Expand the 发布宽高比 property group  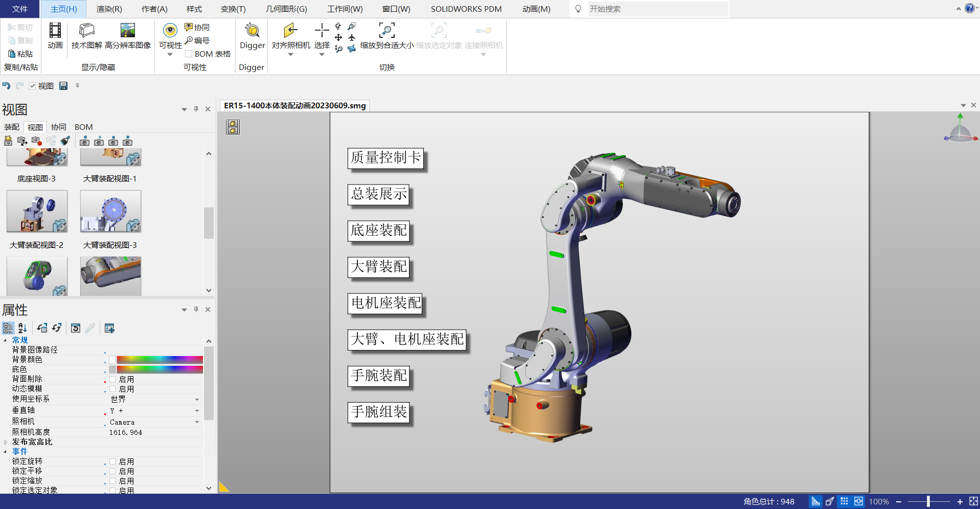tap(6, 442)
